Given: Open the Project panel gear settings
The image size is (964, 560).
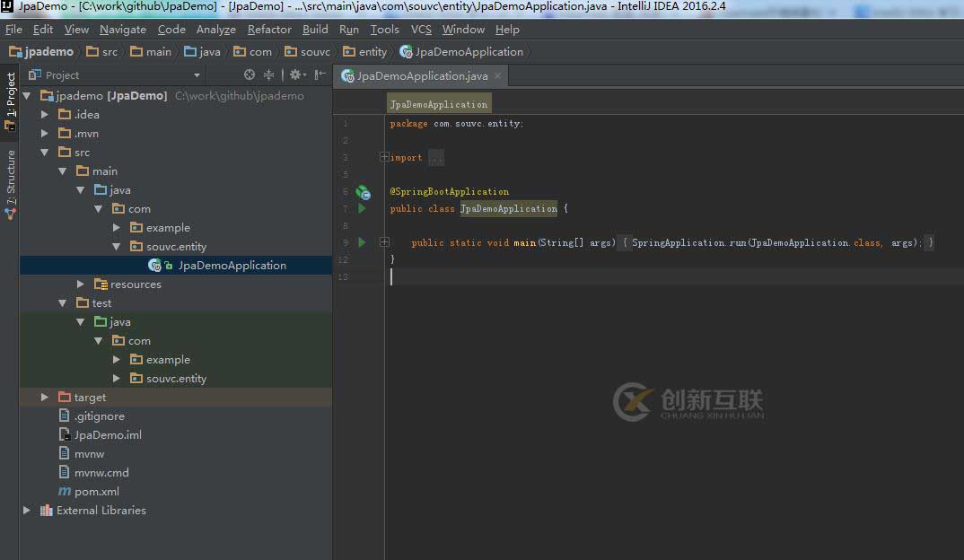Looking at the screenshot, I should point(294,75).
